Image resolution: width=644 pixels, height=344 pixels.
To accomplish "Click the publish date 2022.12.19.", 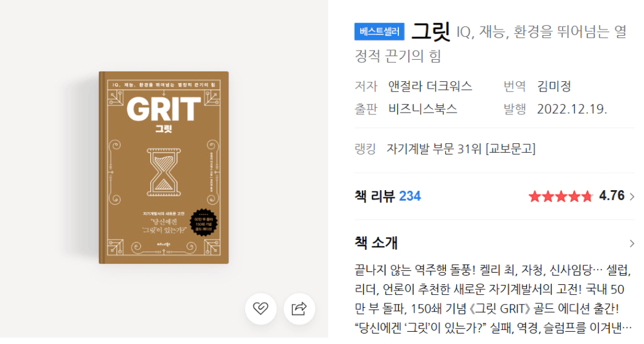I will click(572, 109).
